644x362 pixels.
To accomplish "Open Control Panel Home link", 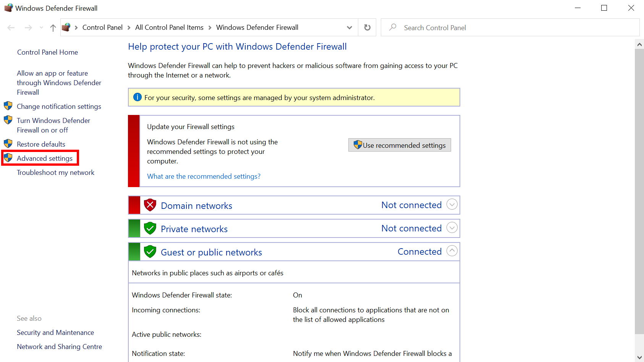I will coord(47,52).
